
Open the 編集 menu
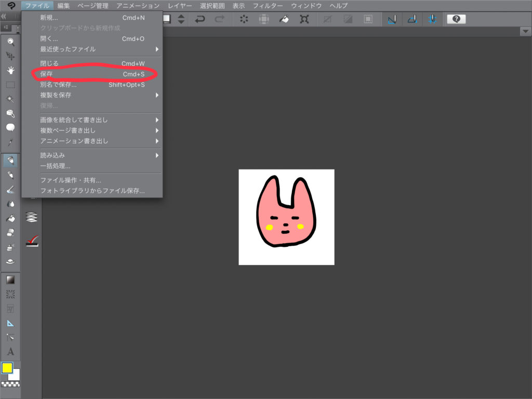pos(63,5)
